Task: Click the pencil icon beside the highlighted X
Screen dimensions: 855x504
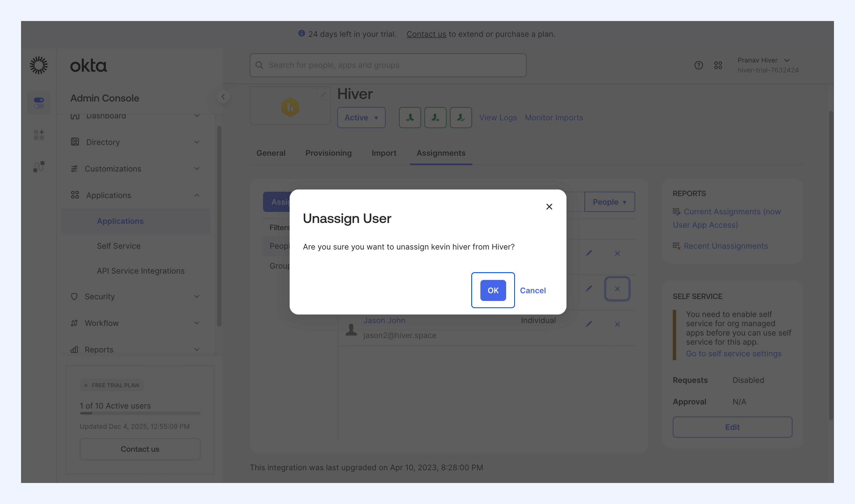Action: 589,289
